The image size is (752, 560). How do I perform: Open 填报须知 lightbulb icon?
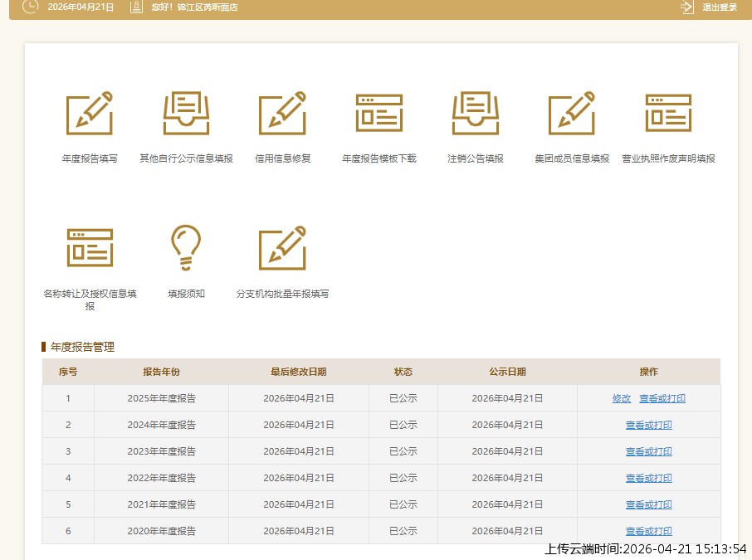186,247
